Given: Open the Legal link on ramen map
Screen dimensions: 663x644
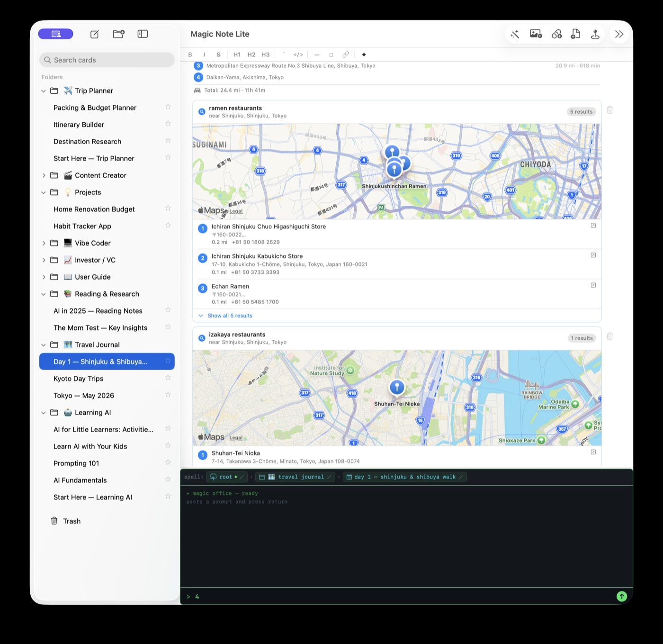Looking at the screenshot, I should [x=236, y=211].
